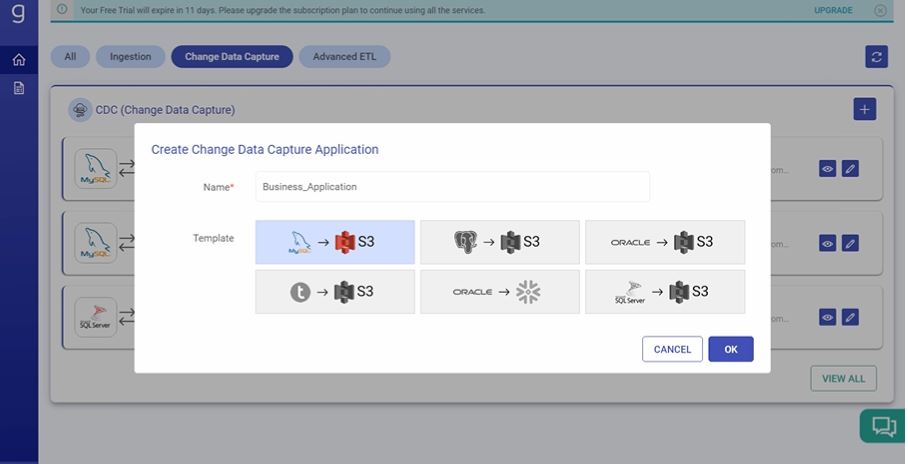View SQL Server application with eye icon
Viewport: 908px width, 464px height.
coord(828,317)
